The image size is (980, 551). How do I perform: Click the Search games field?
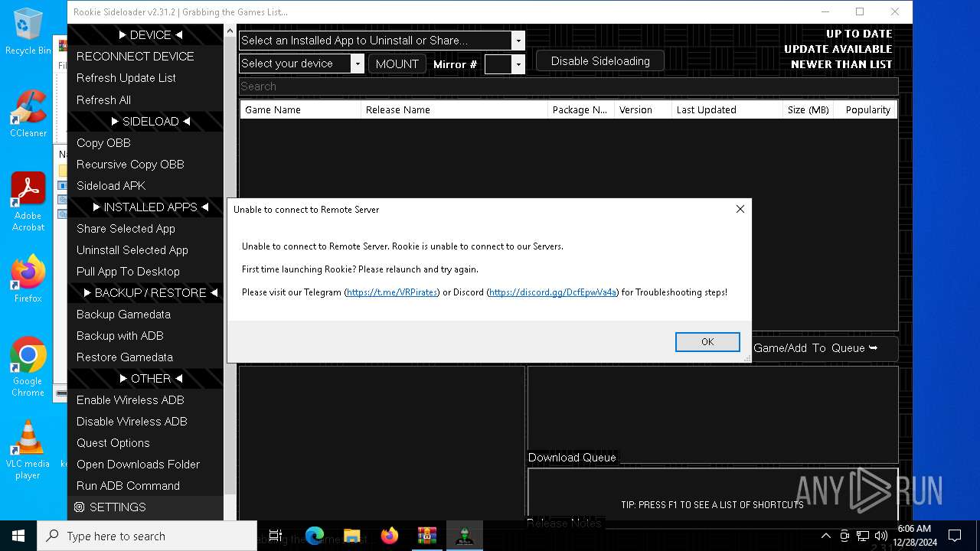(568, 86)
